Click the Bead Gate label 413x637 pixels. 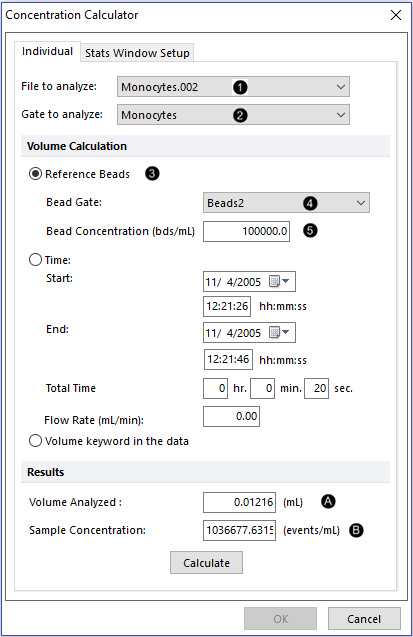(74, 202)
